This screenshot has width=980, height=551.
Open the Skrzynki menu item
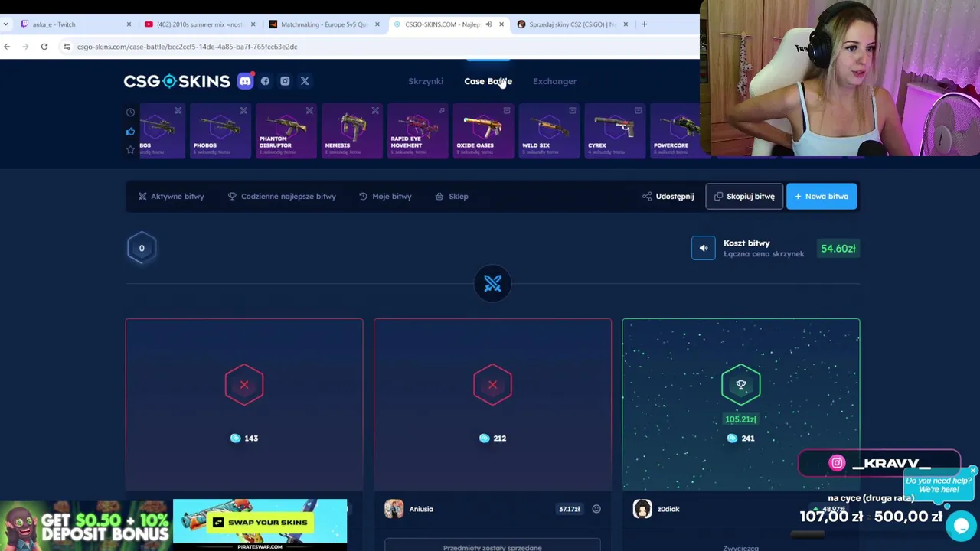[426, 81]
